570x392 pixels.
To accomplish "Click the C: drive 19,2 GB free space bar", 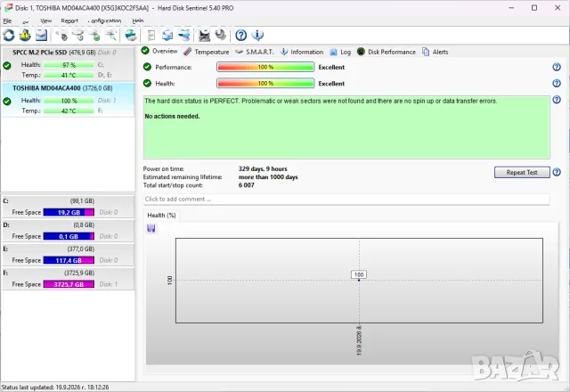I will [x=69, y=212].
